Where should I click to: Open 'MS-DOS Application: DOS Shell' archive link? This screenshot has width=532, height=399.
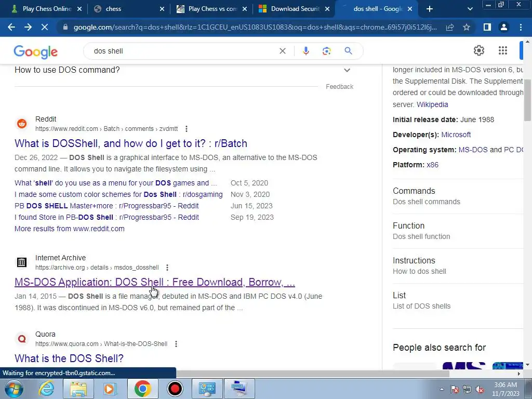click(155, 282)
